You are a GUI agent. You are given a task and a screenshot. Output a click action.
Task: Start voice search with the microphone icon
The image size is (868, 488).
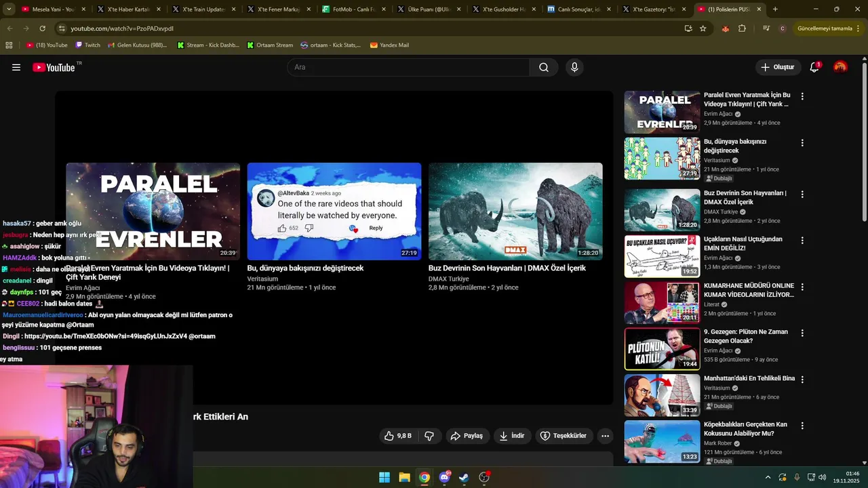574,67
